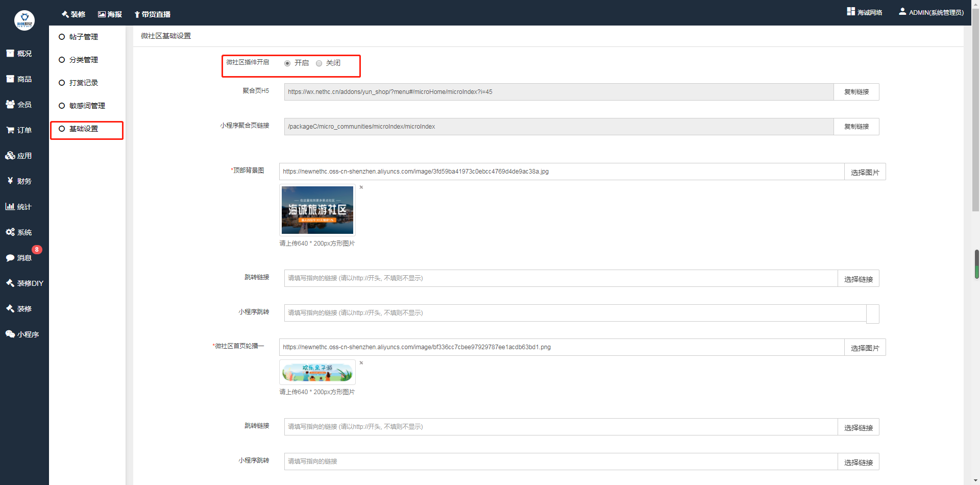Open the 概况 overview sidebar icon

(x=10, y=54)
